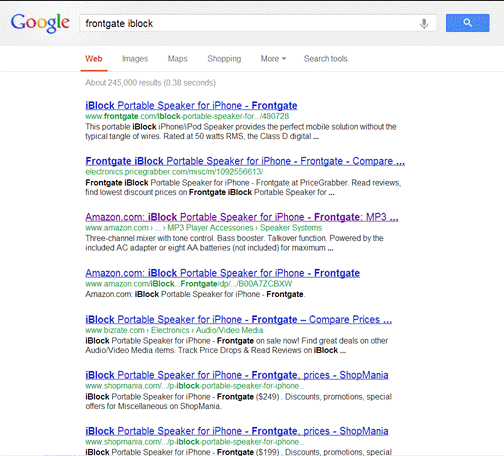Open 'Frontgate iBlock Portable Speaker... Compare' PriceGrabber result
The image size is (504, 456).
245,161
